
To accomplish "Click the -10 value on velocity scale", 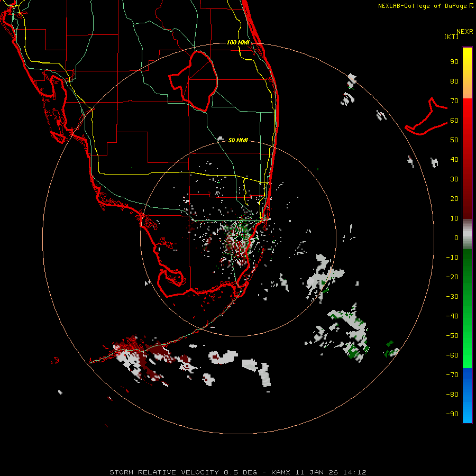I will click(x=452, y=258).
